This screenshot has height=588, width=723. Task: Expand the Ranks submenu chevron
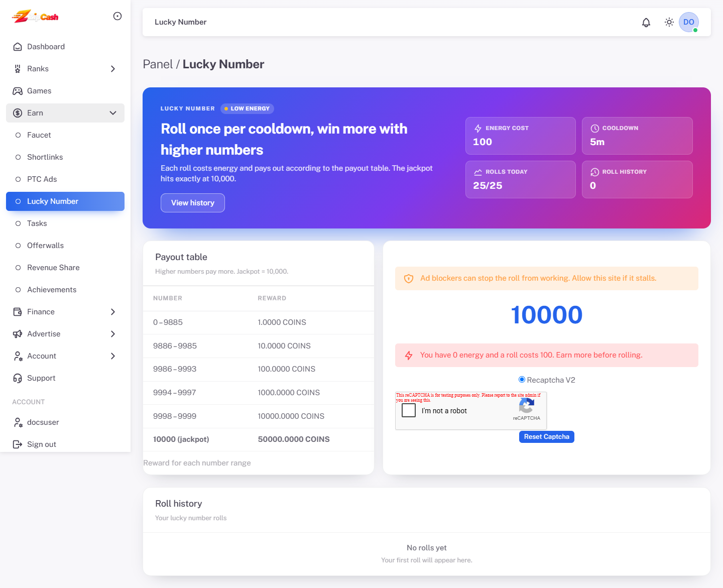(x=113, y=69)
